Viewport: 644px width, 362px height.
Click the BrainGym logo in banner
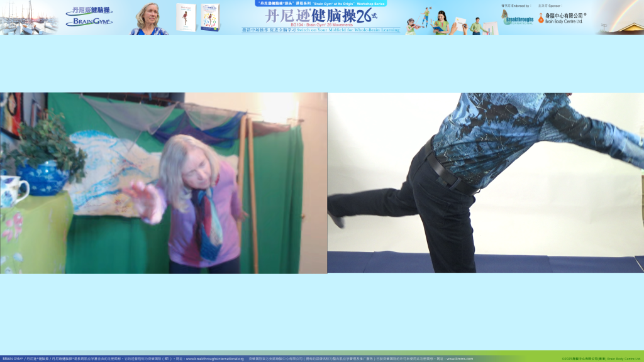pos(89,22)
